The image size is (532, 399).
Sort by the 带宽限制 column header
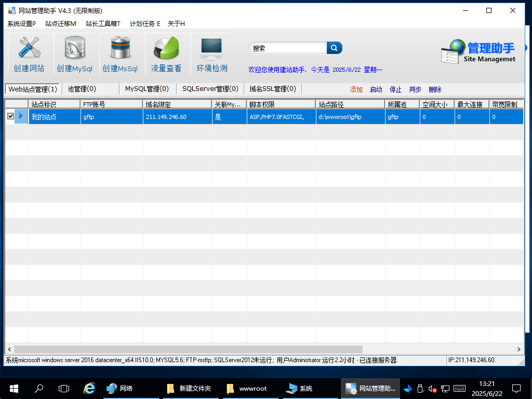tap(507, 104)
